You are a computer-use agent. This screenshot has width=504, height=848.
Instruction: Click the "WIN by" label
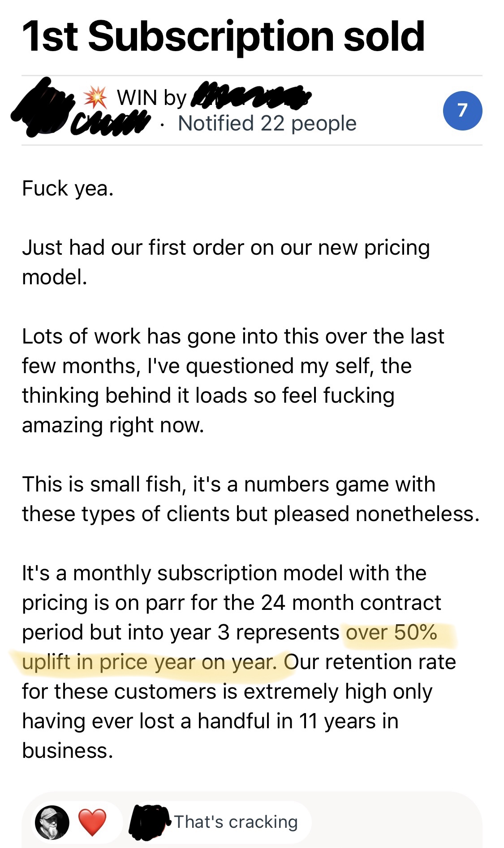click(151, 98)
